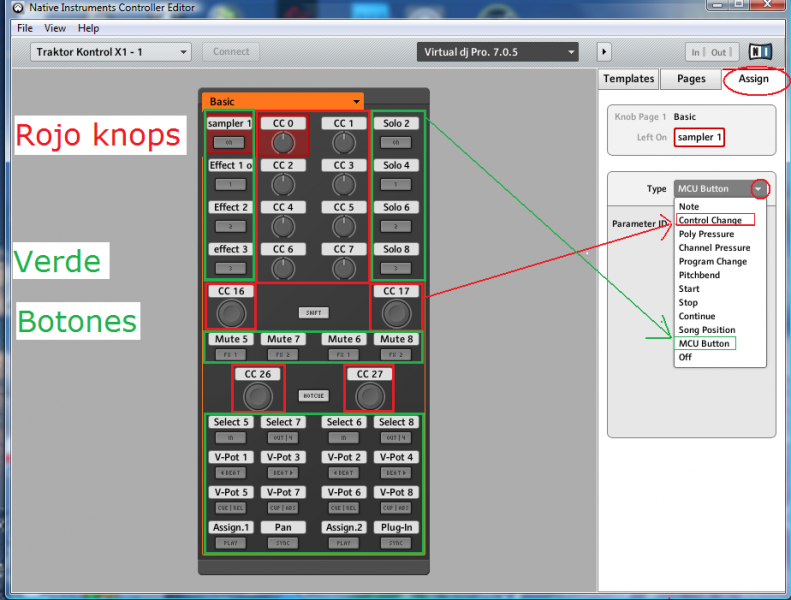Switch to the Templates tab
This screenshot has width=791, height=600.
[x=628, y=79]
